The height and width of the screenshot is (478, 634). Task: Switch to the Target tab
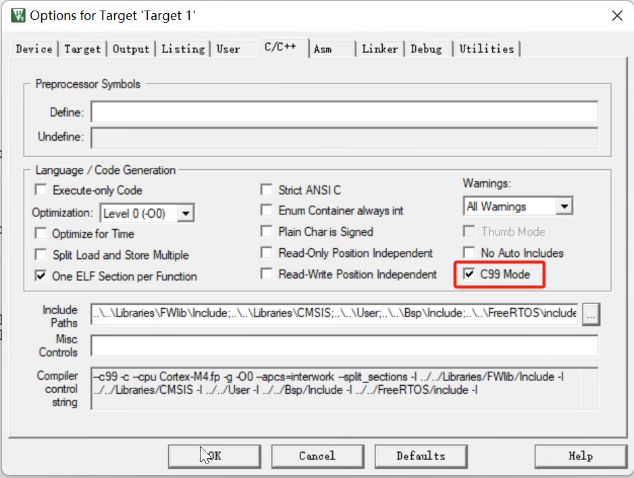82,49
